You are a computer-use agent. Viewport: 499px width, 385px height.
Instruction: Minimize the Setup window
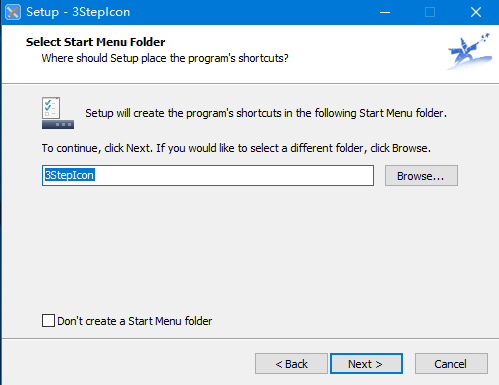point(385,12)
